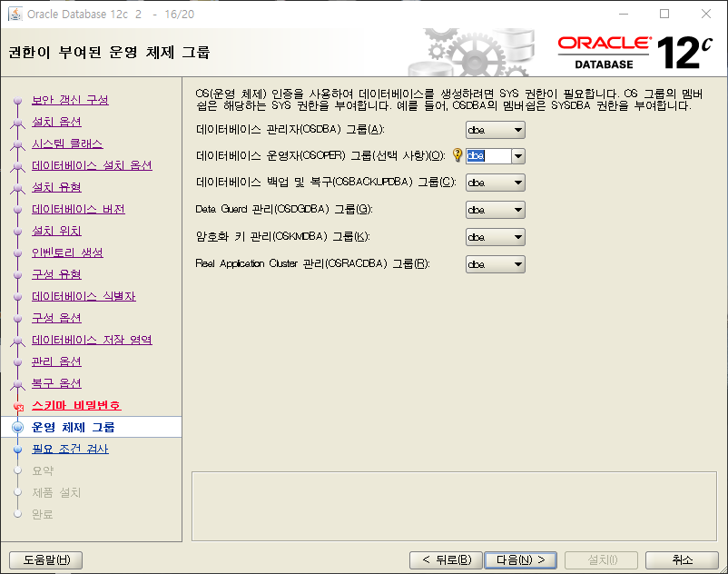Go to 데이터베이스 저장 영역 step
728x574 pixels.
[92, 340]
